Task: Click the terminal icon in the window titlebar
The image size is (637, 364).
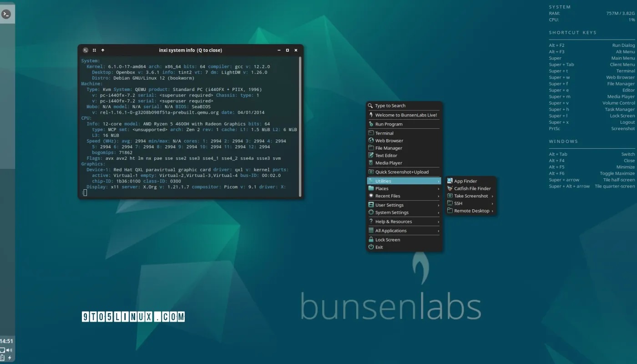Action: [x=85, y=50]
